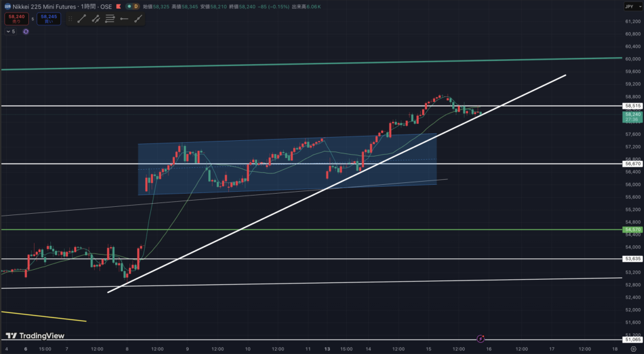The height and width of the screenshot is (354, 644).
Task: Open time axis settings gear icon
Action: (x=633, y=348)
